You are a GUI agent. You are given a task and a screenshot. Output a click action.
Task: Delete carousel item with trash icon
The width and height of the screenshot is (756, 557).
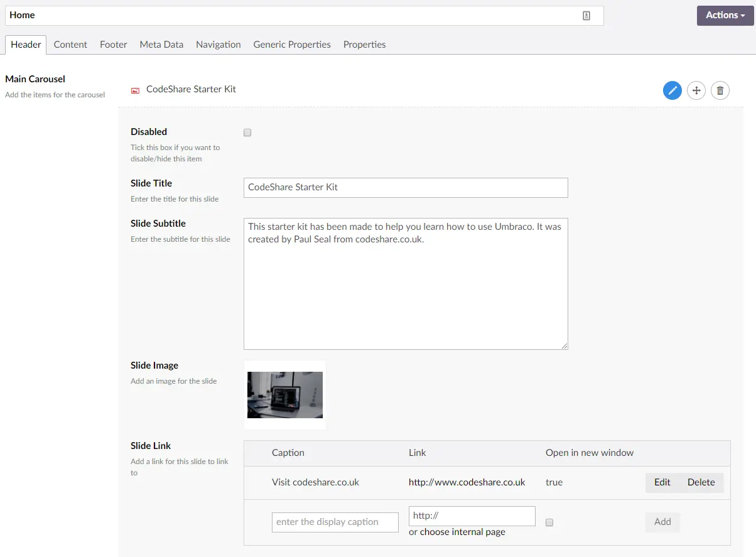(720, 90)
